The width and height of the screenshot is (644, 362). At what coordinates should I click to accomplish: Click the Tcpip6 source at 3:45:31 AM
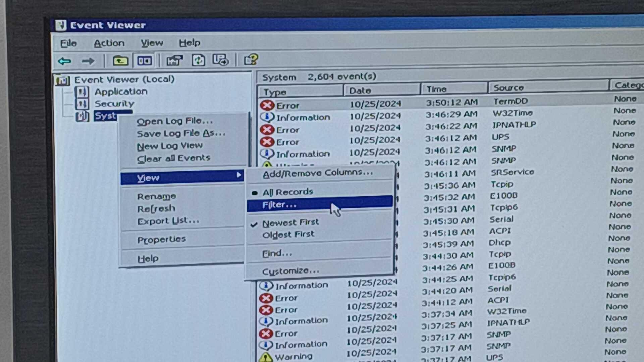click(x=503, y=208)
